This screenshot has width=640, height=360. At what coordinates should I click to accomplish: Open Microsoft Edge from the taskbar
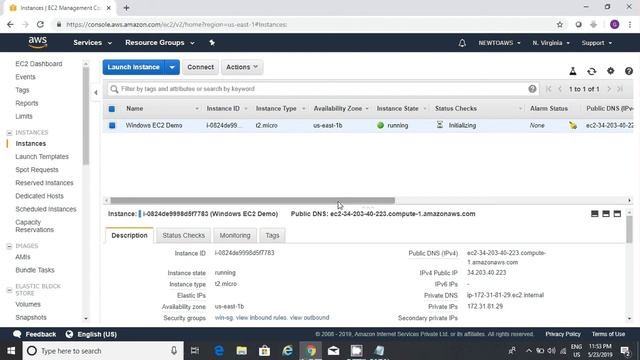click(x=219, y=351)
